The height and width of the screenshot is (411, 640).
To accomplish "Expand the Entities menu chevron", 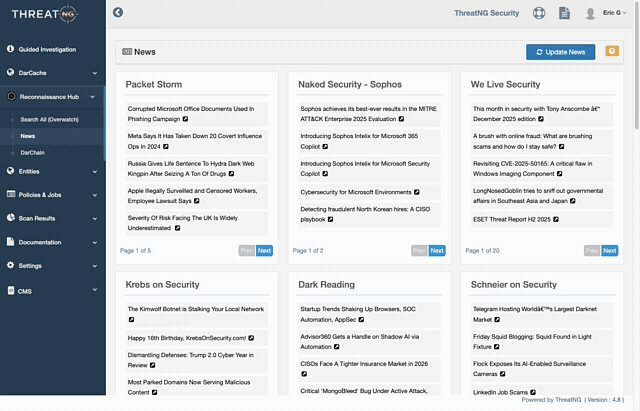I will pos(95,172).
